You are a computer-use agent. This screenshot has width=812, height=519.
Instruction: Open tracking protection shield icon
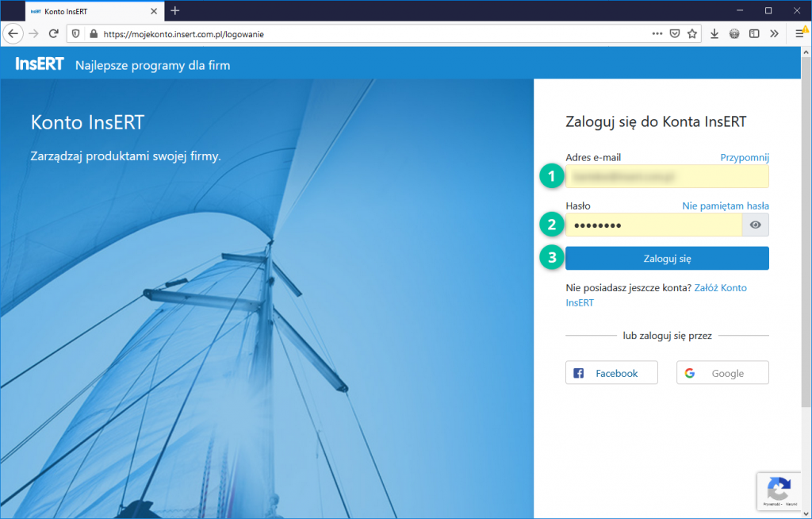coord(75,33)
